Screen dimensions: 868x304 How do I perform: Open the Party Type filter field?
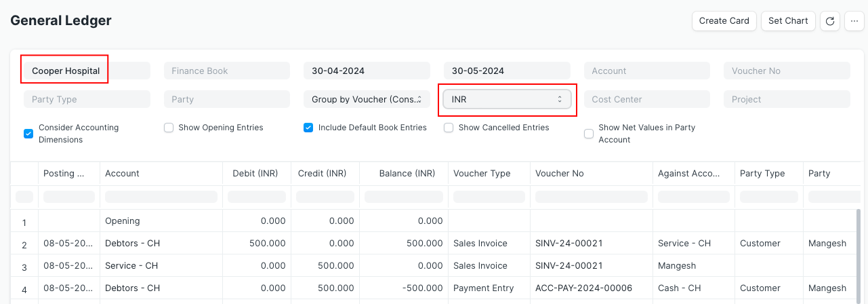[x=86, y=99]
